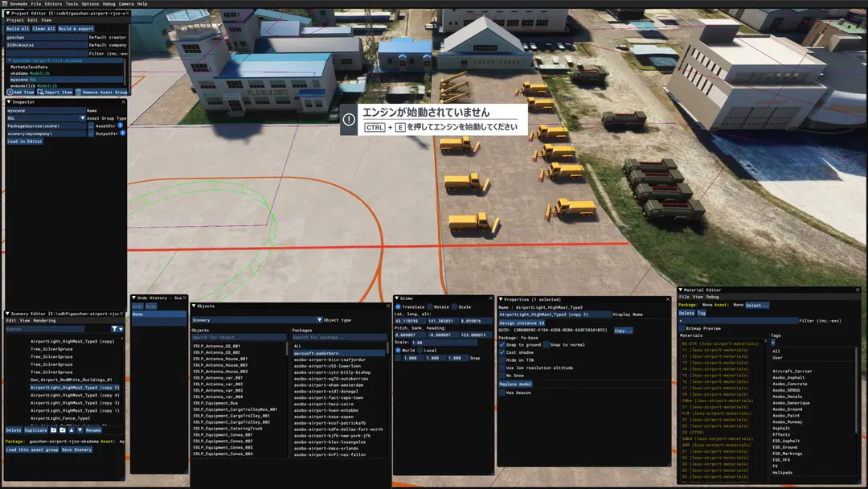
Task: Collapse the Properties panel triangle
Action: (501, 300)
